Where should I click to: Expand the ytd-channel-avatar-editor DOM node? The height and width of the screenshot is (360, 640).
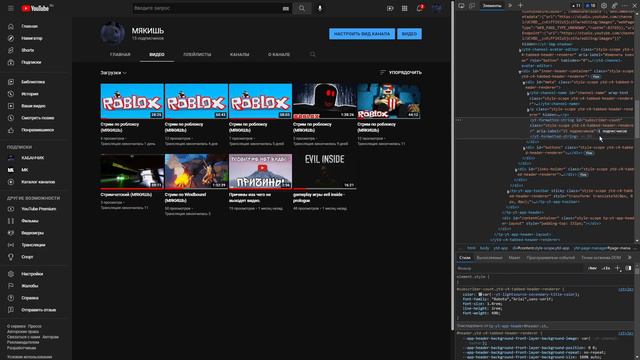pos(520,51)
